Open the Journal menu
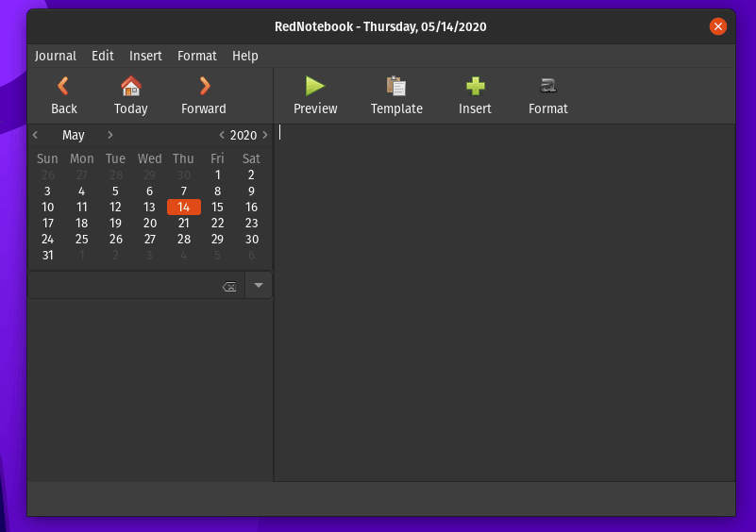The image size is (756, 532). [x=56, y=56]
